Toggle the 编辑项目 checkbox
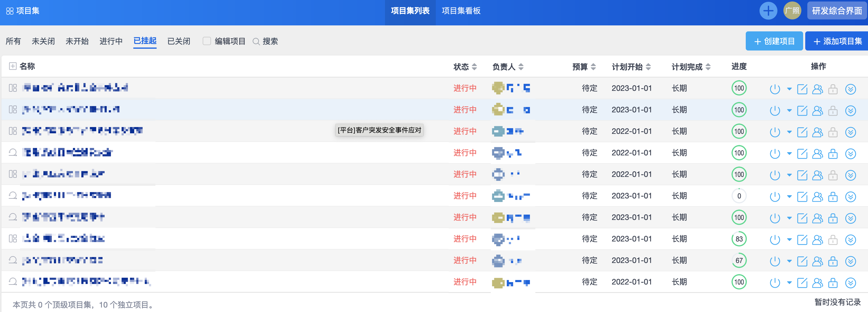868x312 pixels. (207, 41)
